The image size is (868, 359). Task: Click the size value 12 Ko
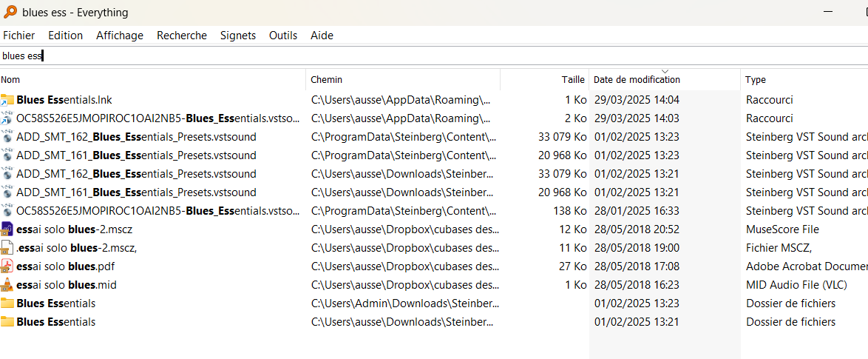click(573, 229)
